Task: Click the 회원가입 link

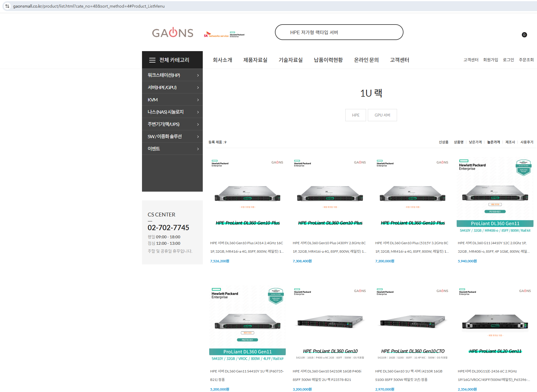Action: (491, 60)
